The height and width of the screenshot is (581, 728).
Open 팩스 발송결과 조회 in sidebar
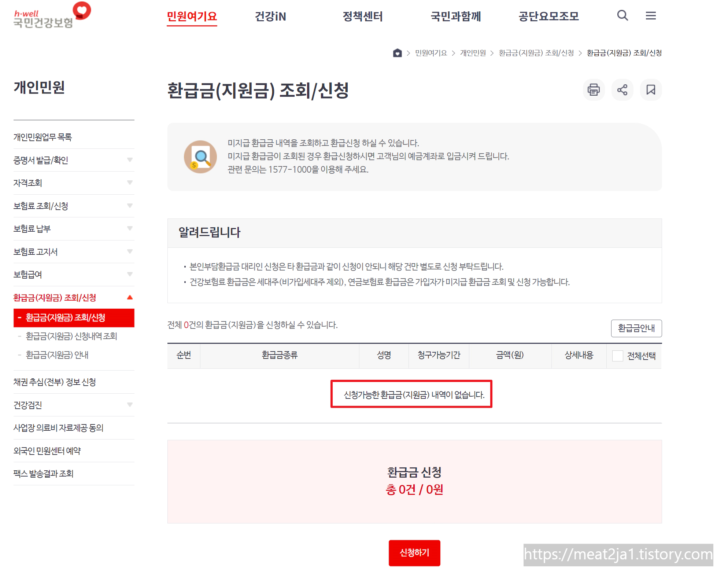[44, 474]
